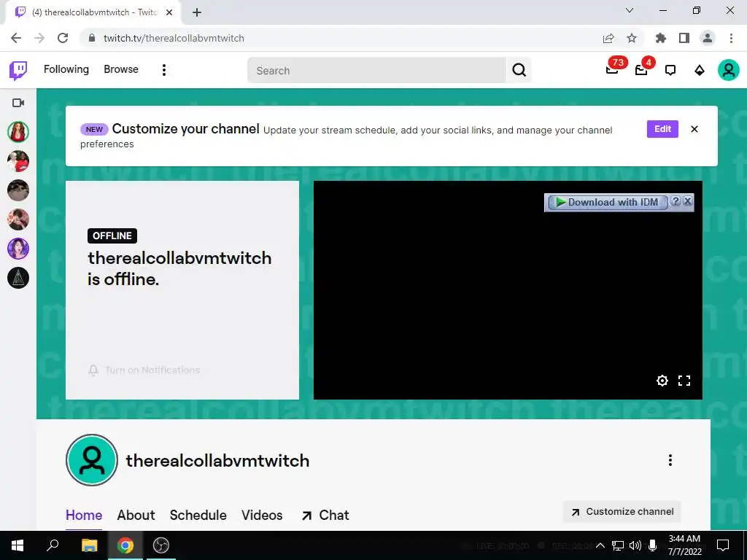Open the Chrome three-dot menu
The image size is (747, 560).
point(731,38)
